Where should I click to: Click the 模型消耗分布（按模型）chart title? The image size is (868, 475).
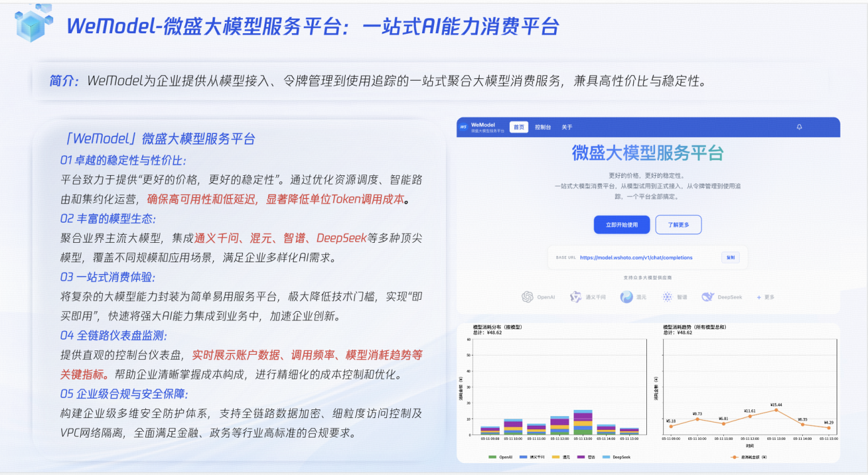coord(498,327)
